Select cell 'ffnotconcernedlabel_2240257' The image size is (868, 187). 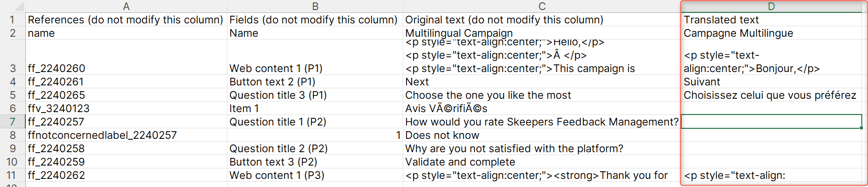(126, 135)
